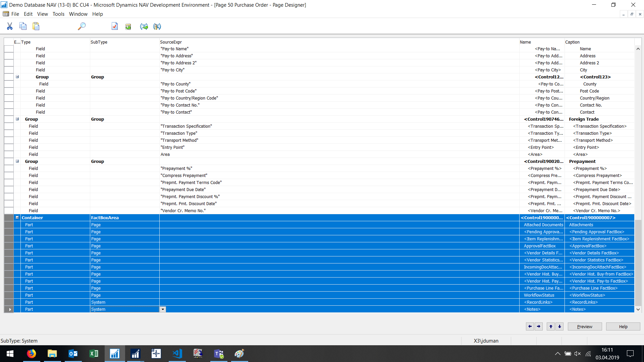Open the properties page-with-checkmark toolbar icon
644x362 pixels.
pos(115,26)
